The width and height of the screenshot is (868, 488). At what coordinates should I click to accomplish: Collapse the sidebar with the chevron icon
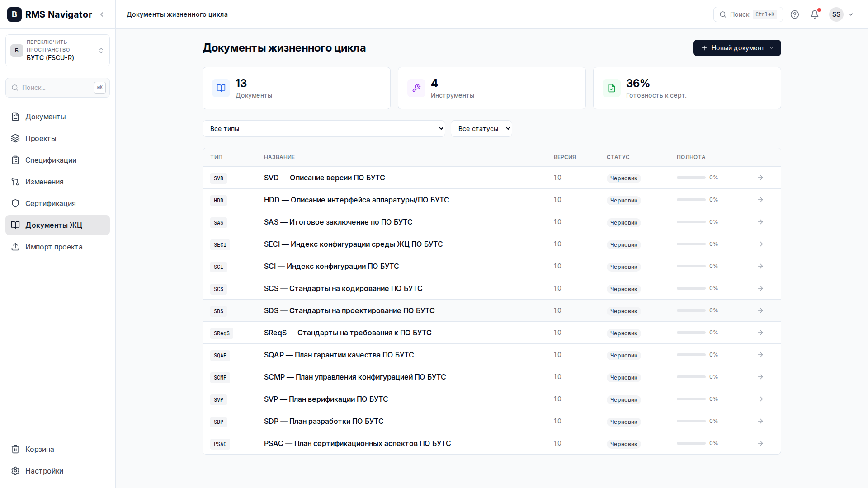point(102,14)
